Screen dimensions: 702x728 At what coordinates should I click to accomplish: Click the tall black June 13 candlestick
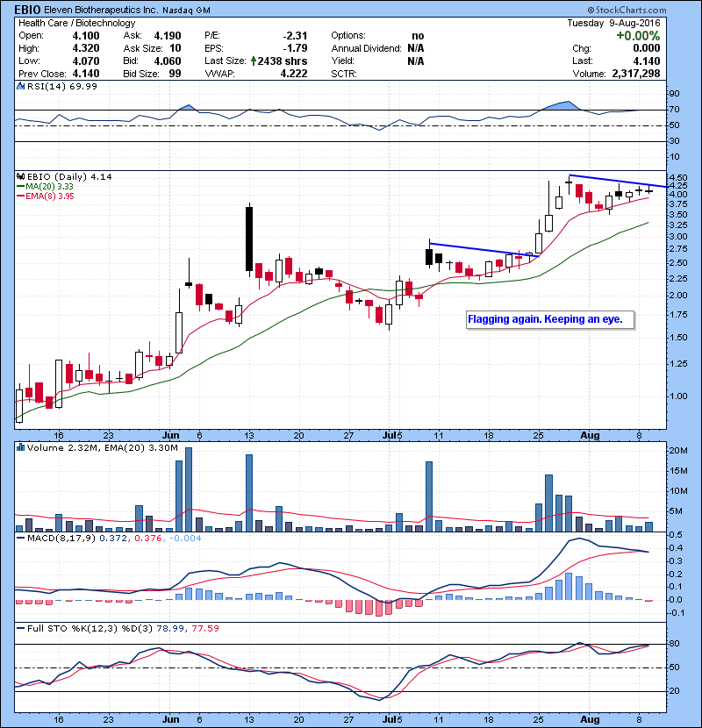249,239
